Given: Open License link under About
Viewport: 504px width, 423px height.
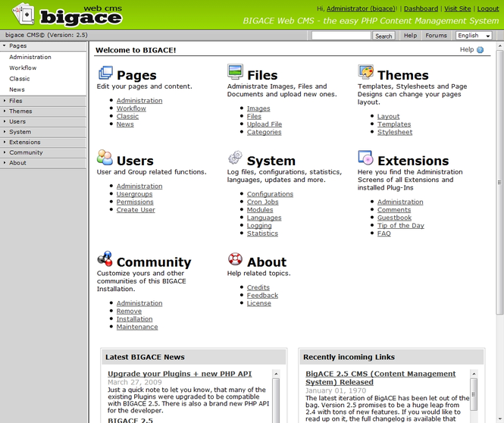Looking at the screenshot, I should click(258, 303).
